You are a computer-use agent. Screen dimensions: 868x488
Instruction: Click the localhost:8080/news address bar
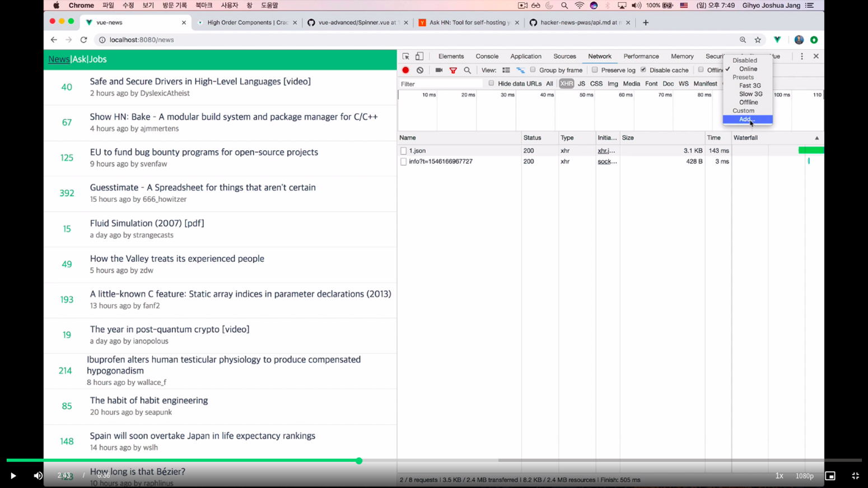coord(414,40)
